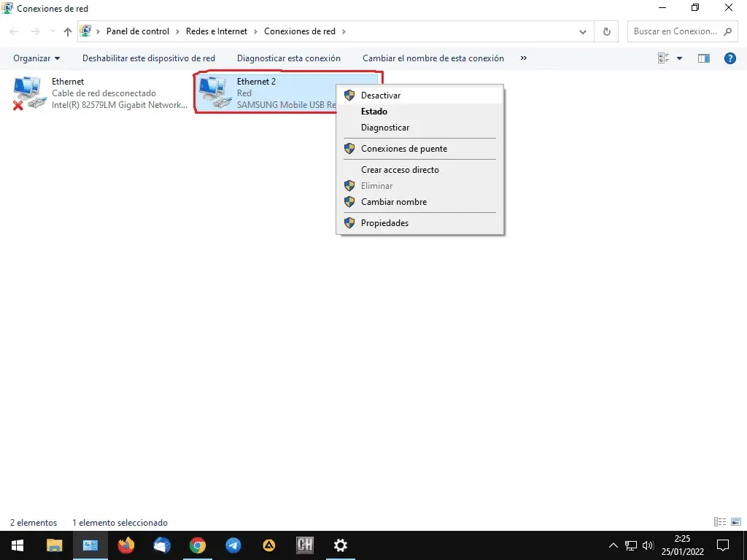Click the volume speaker tray icon
This screenshot has height=560, width=747.
tap(648, 545)
